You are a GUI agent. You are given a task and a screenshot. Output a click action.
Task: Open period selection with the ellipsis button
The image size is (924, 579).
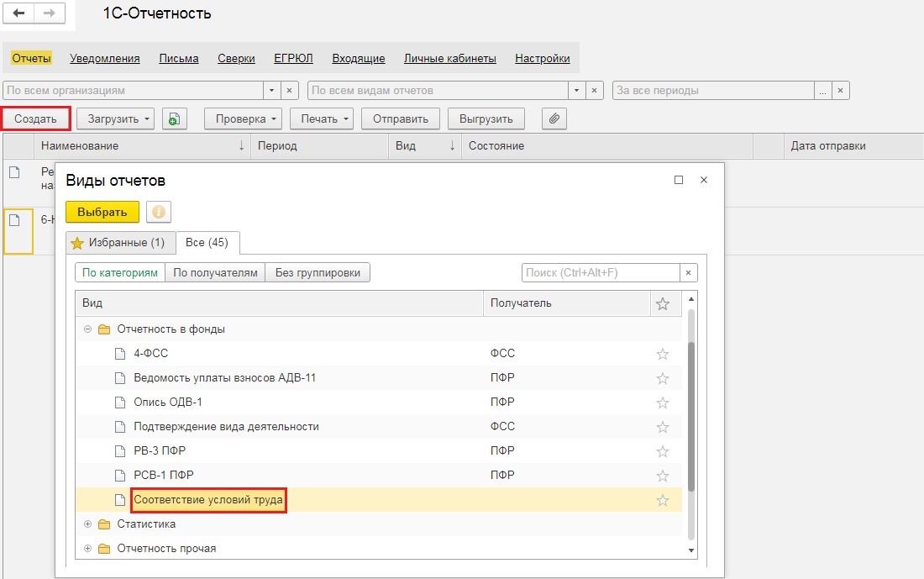(823, 90)
